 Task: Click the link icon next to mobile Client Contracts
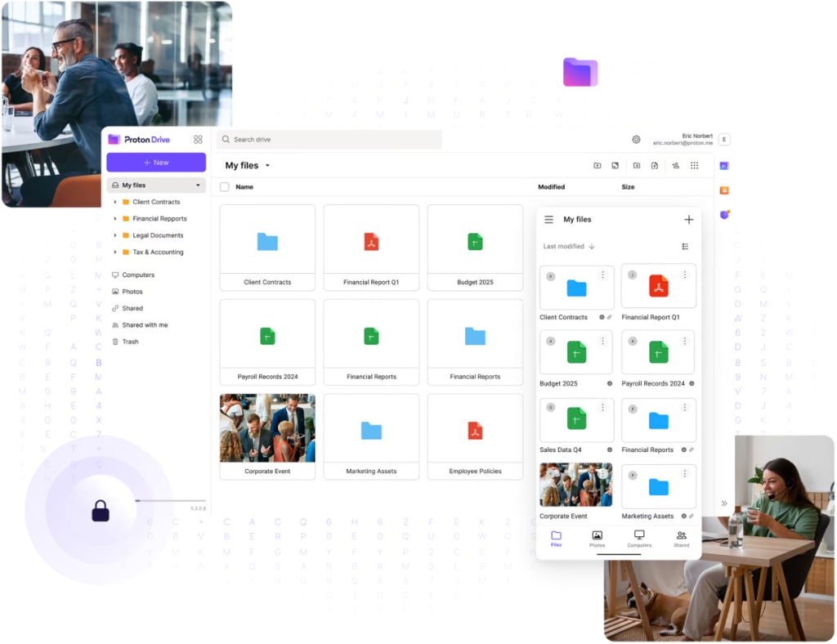click(x=610, y=317)
